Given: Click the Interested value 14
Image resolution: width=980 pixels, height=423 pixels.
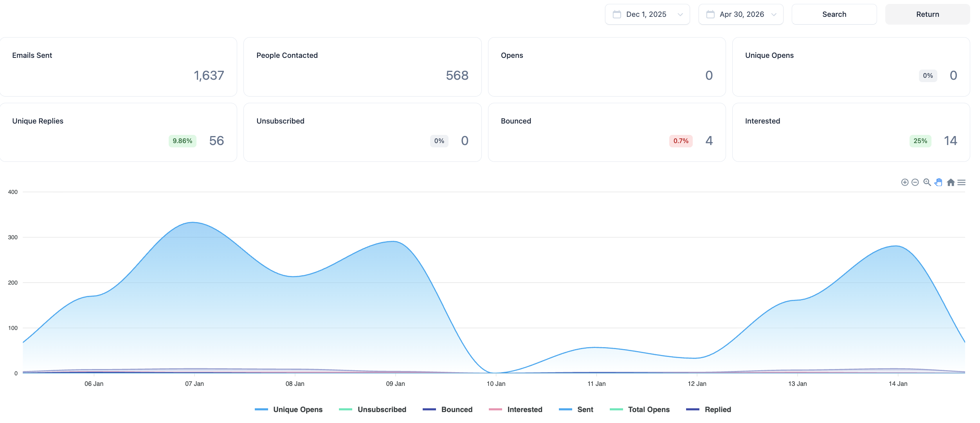Looking at the screenshot, I should (950, 141).
